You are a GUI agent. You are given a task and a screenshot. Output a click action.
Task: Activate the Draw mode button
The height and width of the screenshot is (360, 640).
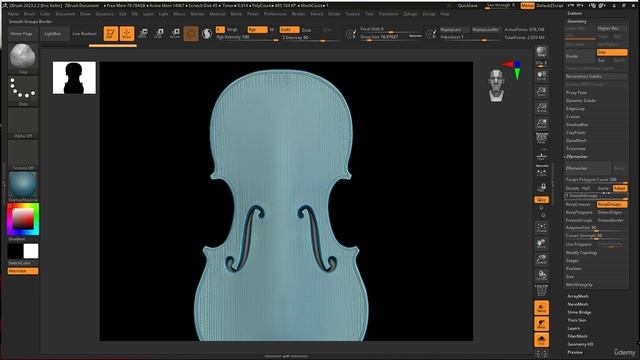[127, 33]
